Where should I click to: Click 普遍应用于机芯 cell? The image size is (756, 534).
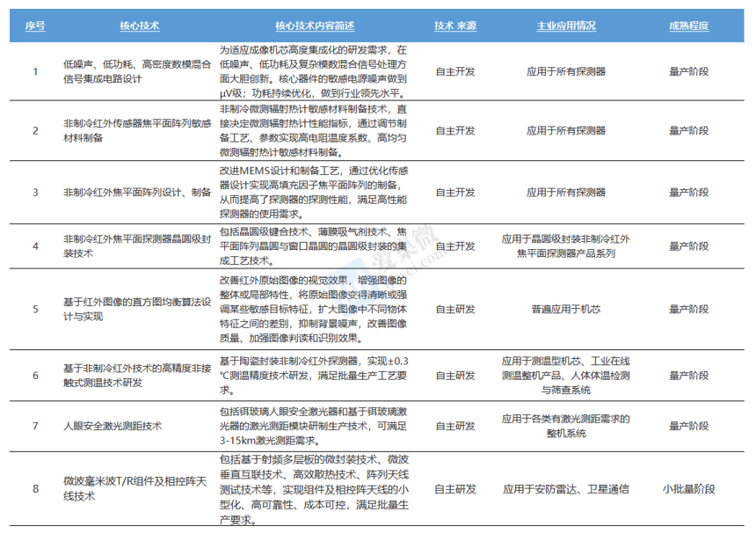pos(566,309)
